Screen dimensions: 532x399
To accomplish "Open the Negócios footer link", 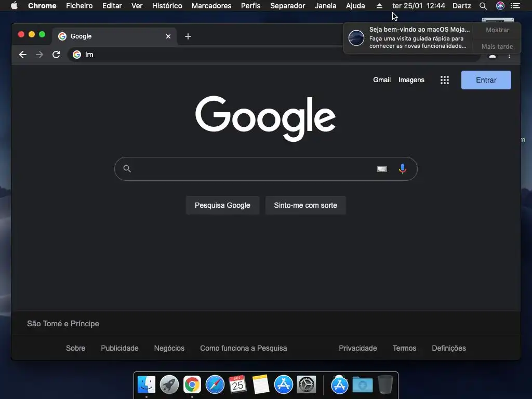I will coord(169,348).
